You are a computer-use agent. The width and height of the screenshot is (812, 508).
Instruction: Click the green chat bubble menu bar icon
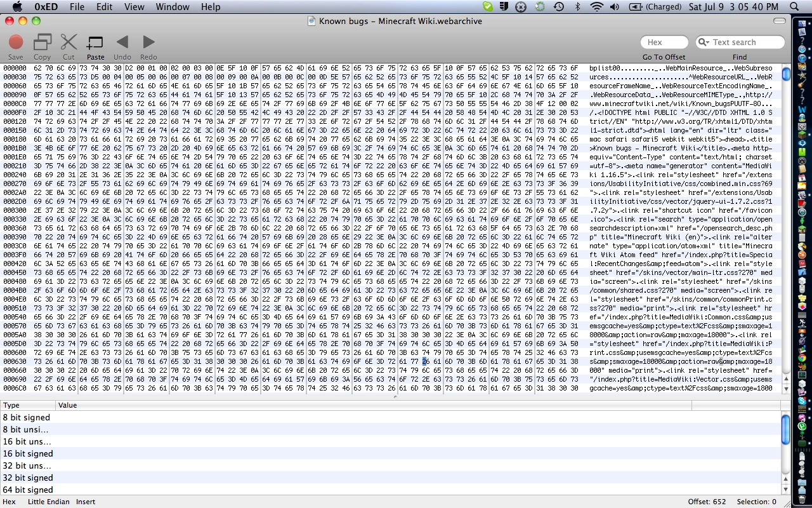pos(487,7)
